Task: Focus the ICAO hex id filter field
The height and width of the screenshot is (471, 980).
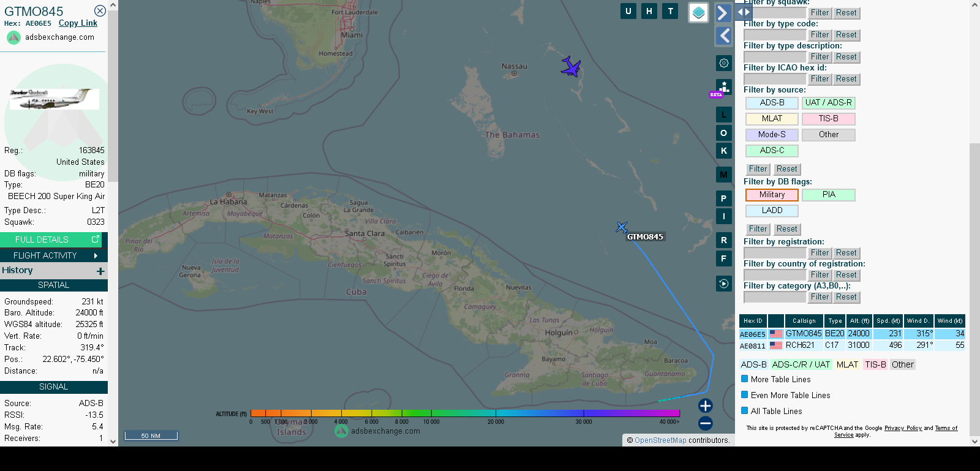Action: [775, 79]
